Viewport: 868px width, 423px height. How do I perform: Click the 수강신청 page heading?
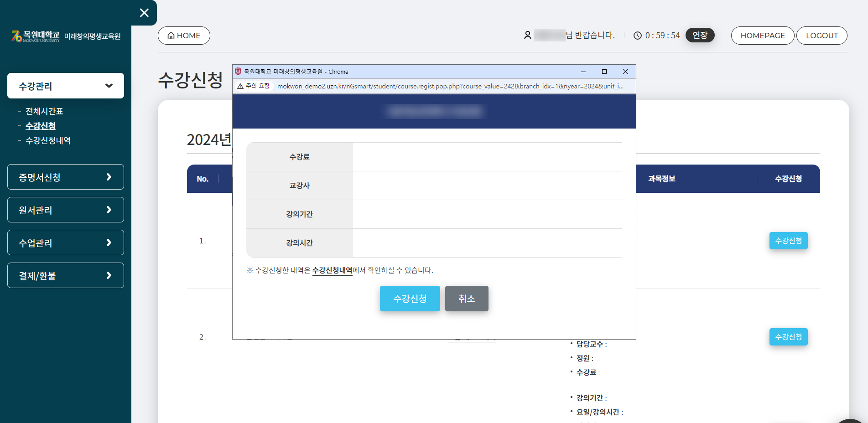pos(190,80)
